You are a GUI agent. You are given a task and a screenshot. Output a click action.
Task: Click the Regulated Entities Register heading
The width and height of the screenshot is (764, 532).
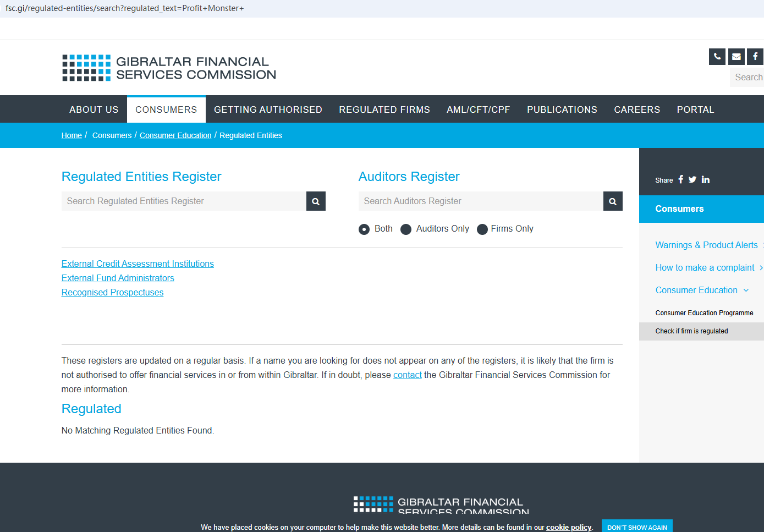pos(141,177)
